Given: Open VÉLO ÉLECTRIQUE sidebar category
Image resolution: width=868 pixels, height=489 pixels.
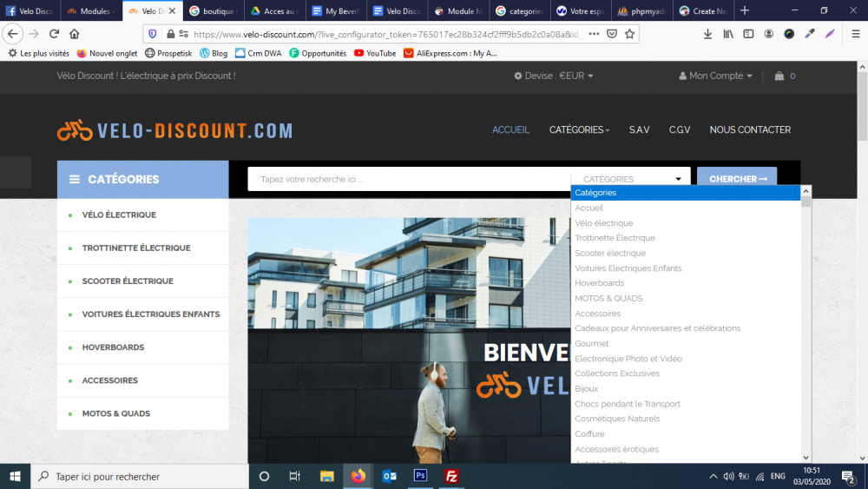Looking at the screenshot, I should 118,215.
